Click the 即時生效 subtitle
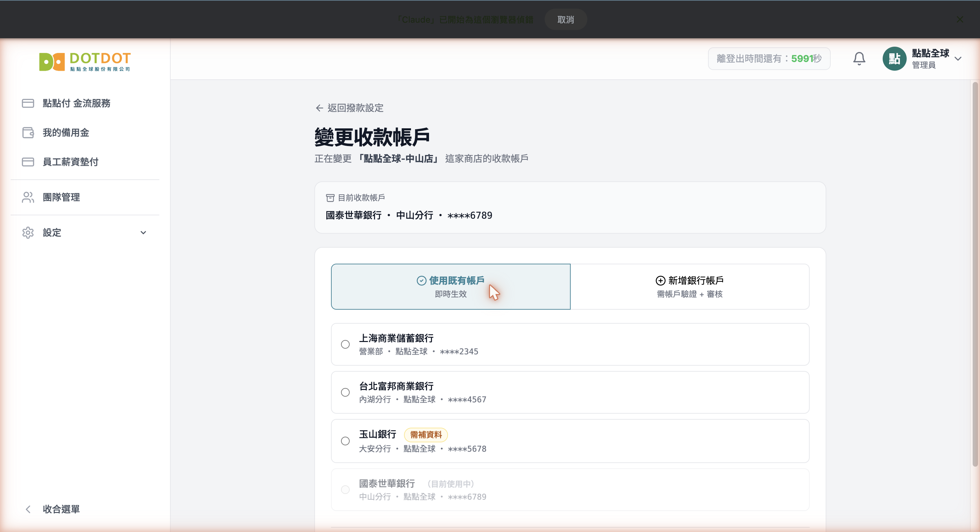The image size is (980, 532). click(451, 294)
